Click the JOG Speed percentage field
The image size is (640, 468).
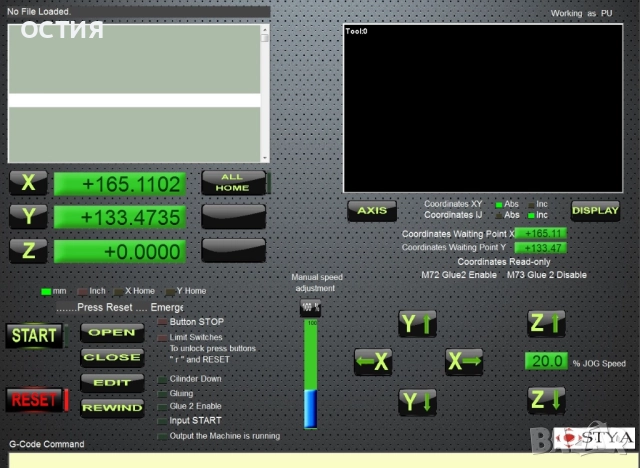(x=546, y=361)
